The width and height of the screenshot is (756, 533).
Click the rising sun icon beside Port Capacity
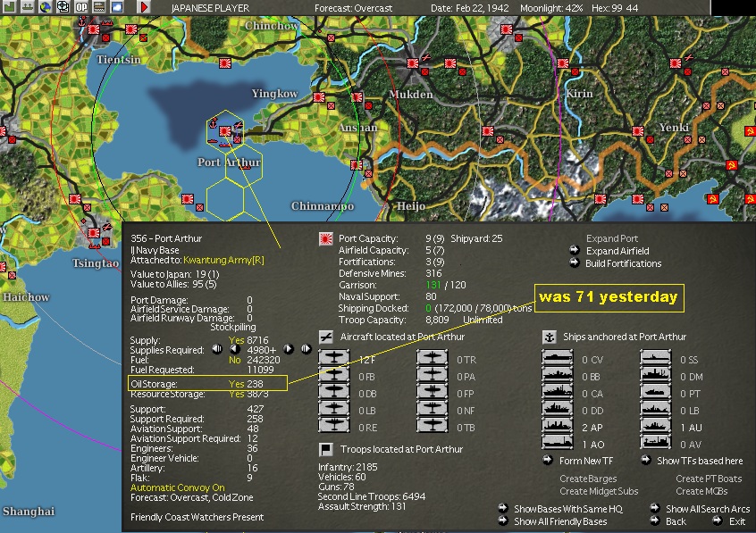[326, 239]
